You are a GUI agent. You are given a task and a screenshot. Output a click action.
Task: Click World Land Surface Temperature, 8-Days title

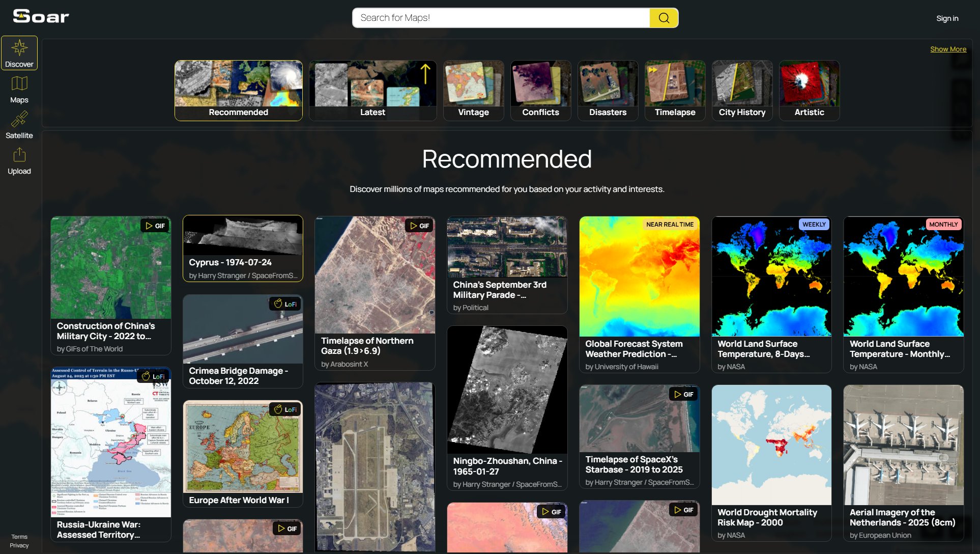coord(764,349)
